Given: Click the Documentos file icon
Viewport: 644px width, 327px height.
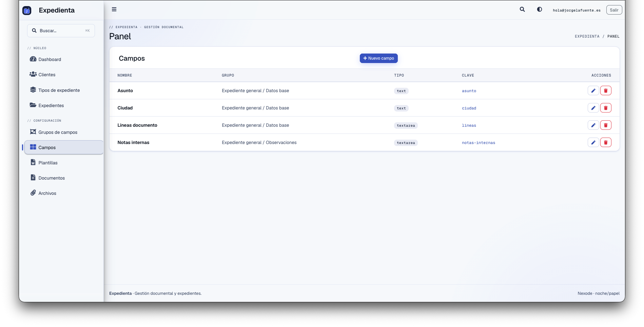Looking at the screenshot, I should 33,178.
